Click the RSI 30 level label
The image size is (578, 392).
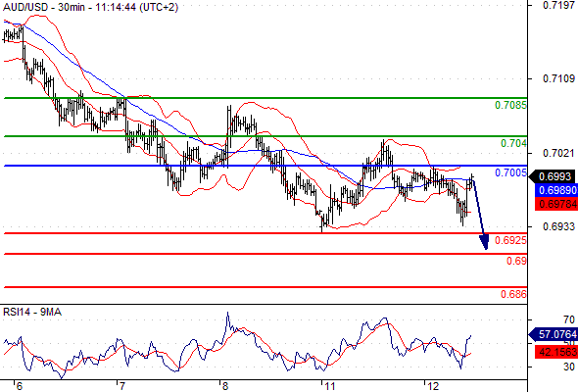click(x=569, y=367)
